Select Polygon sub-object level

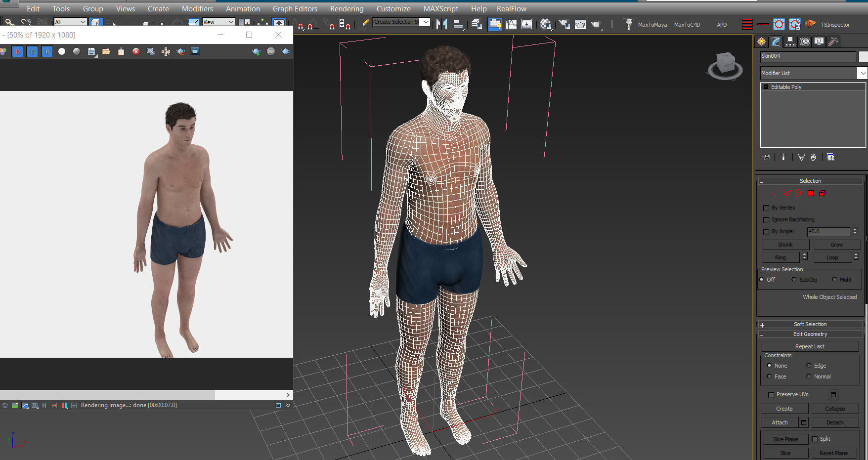[811, 193]
